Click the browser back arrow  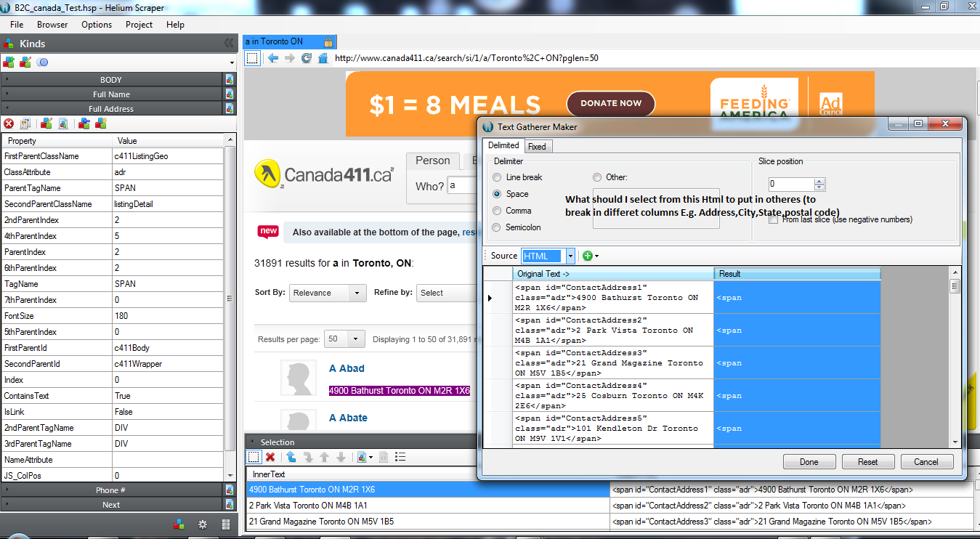[x=273, y=58]
